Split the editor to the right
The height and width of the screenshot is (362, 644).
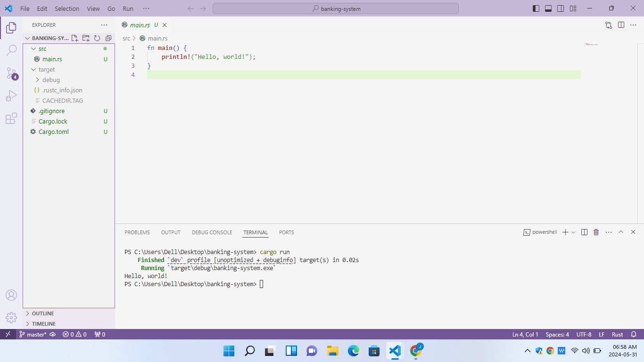(621, 25)
